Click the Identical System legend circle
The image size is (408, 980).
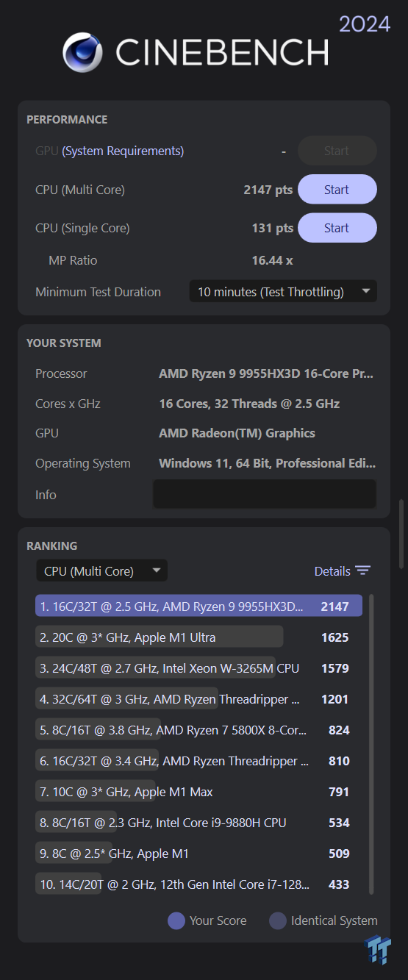pos(278,920)
